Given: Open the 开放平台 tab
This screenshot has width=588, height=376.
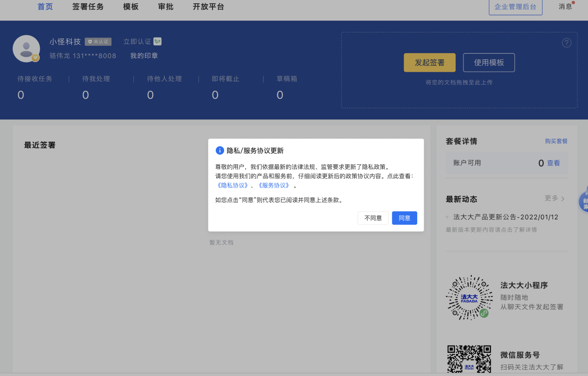Looking at the screenshot, I should tap(208, 6).
